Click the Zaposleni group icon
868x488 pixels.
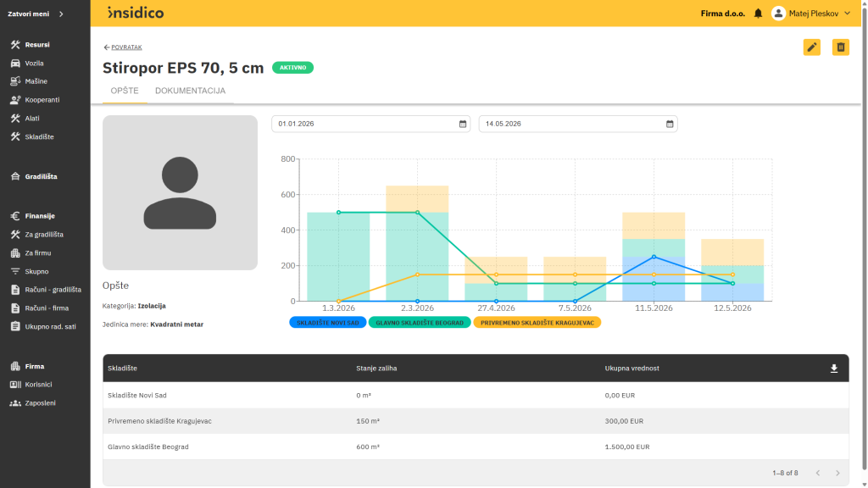point(15,402)
